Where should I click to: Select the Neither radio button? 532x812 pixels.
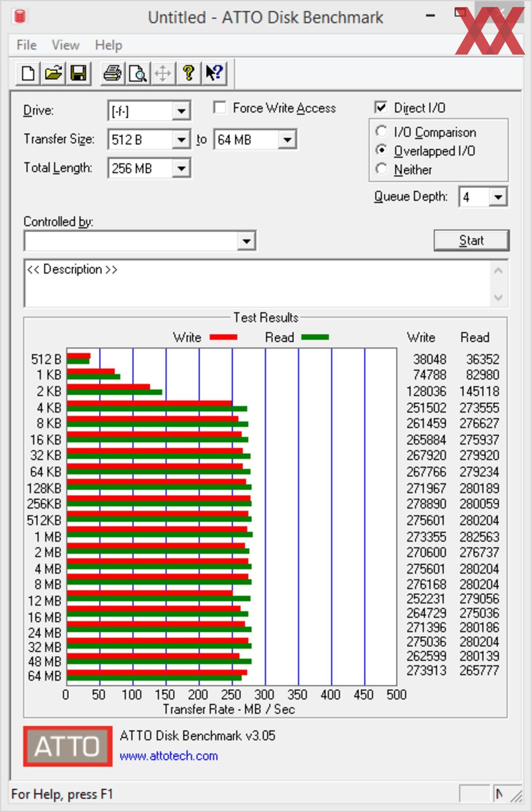381,169
